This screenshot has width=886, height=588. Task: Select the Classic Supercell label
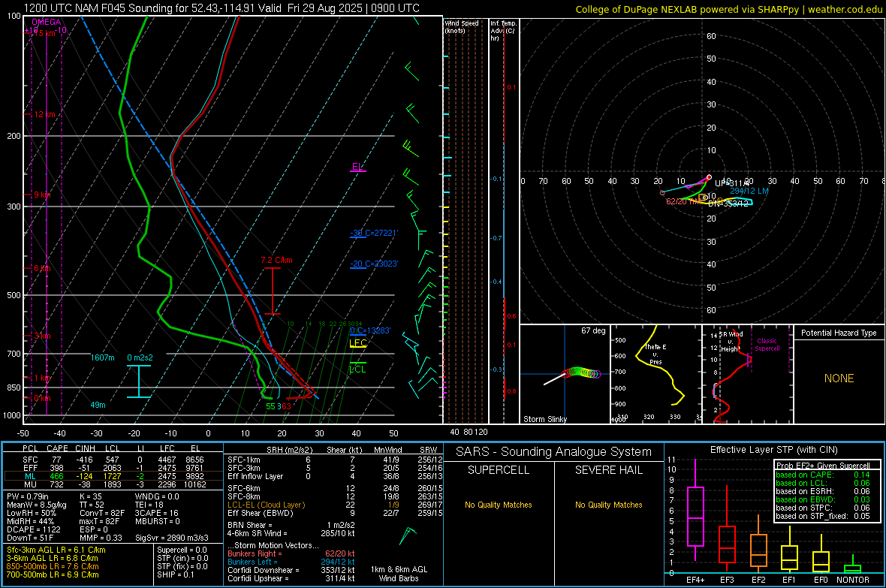[x=767, y=345]
